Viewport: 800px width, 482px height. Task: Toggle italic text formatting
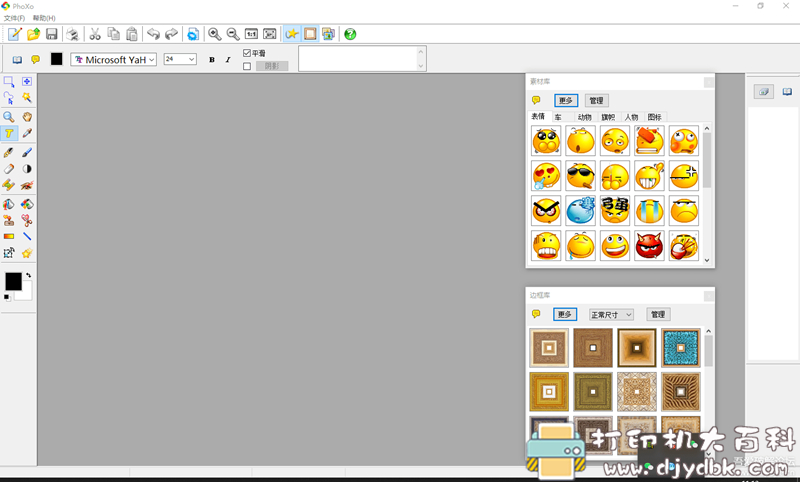tap(228, 60)
